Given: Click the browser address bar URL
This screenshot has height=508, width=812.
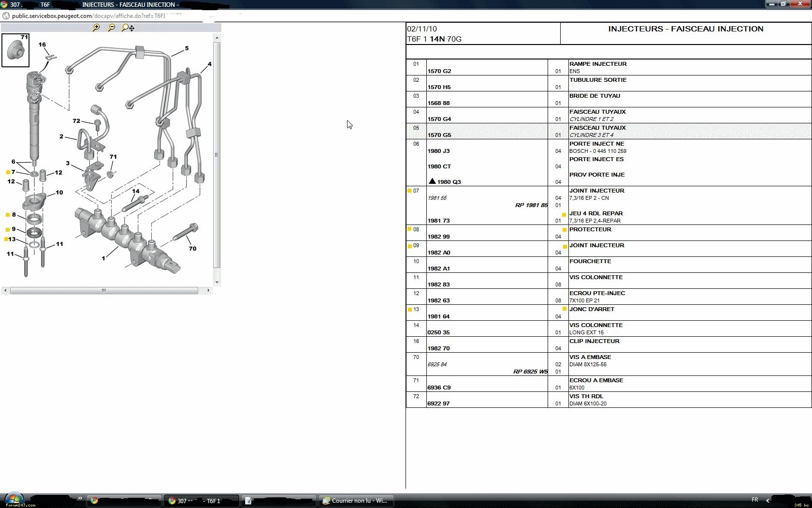Looking at the screenshot, I should pyautogui.click(x=88, y=15).
